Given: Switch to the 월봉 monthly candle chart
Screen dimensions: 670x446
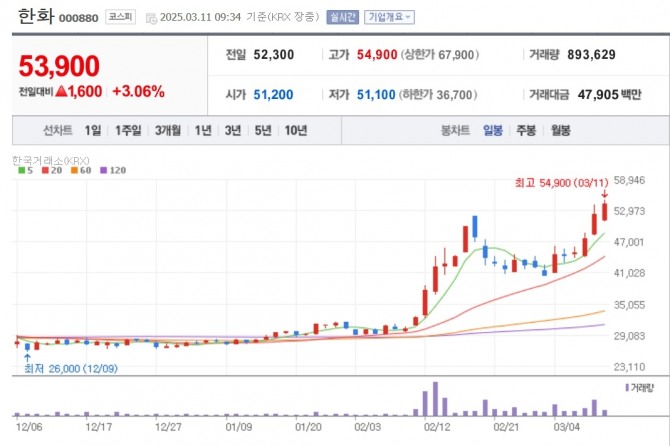Looking at the screenshot, I should (560, 130).
